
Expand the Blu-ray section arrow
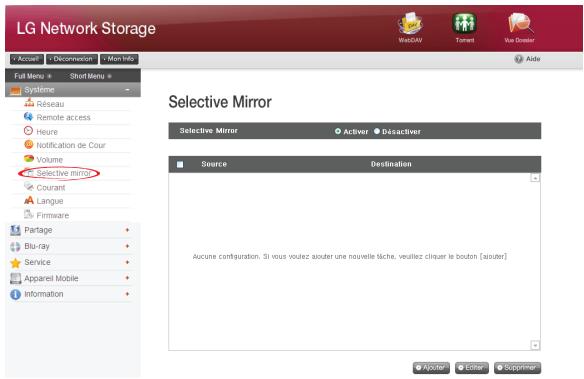click(x=127, y=246)
